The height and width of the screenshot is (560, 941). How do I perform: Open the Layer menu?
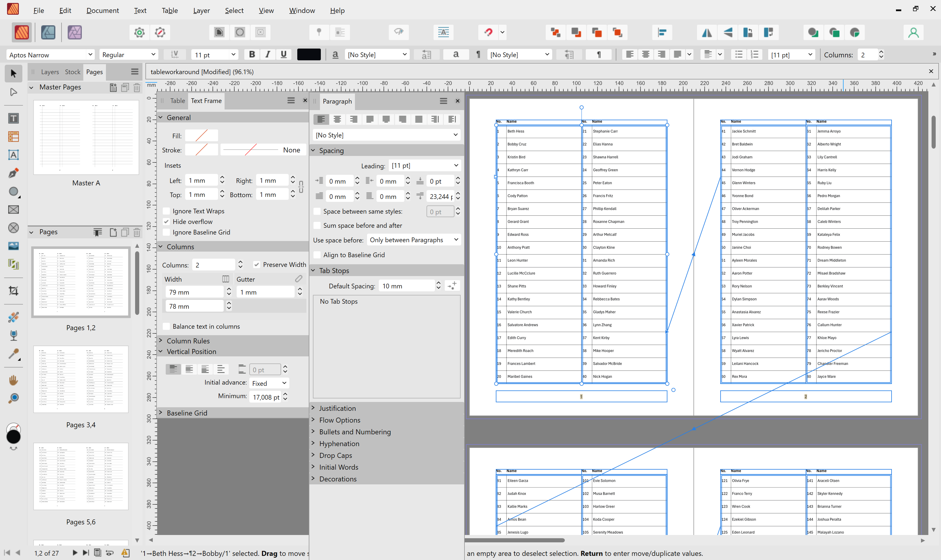(x=201, y=11)
